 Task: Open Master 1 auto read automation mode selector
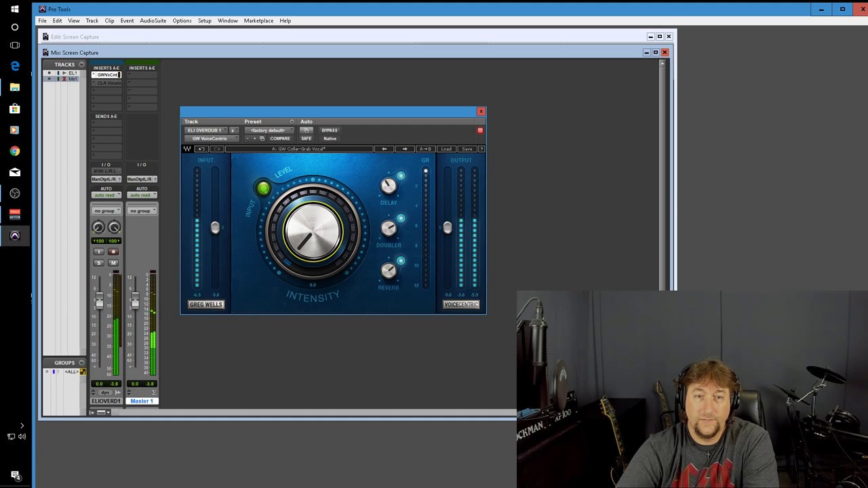pyautogui.click(x=141, y=195)
